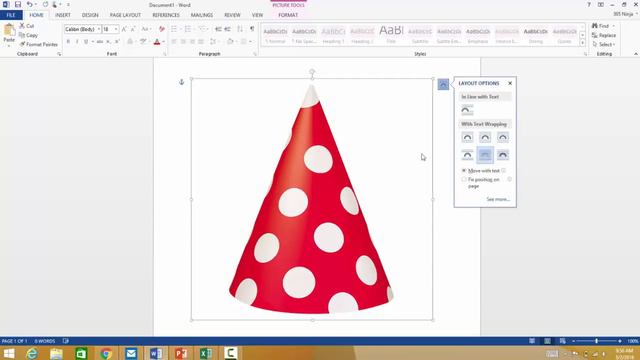Click Increase Indent

click(x=227, y=29)
